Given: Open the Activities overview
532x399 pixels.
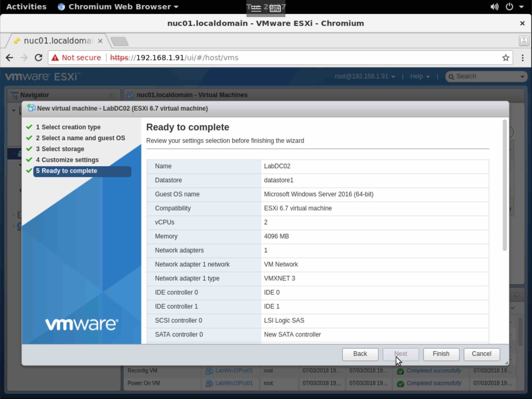Looking at the screenshot, I should pos(26,7).
